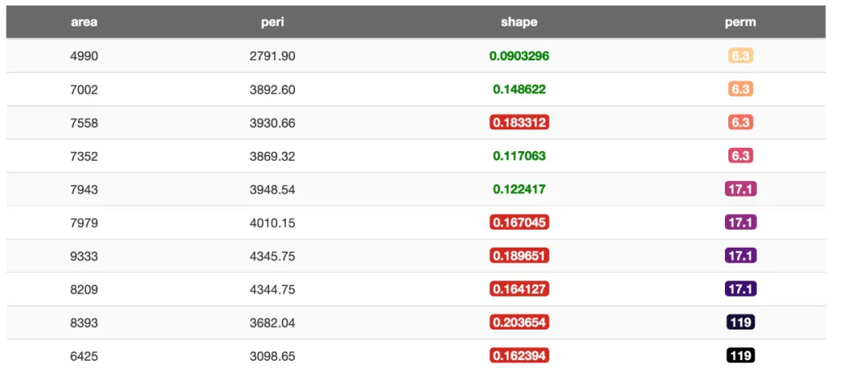Viewport: 868px width, 377px height.
Task: Click peri value 2791.90
Action: click(x=272, y=56)
